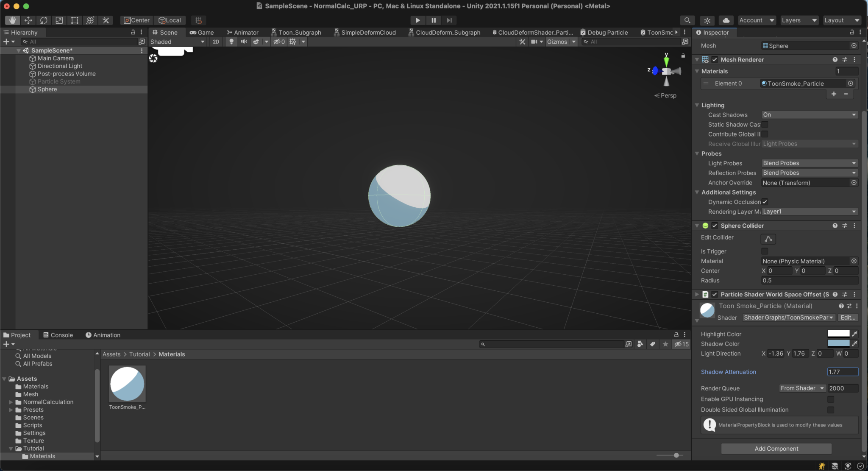Screen dimensions: 868x471
Task: Open the Cast Shadows dropdown
Action: 809,114
